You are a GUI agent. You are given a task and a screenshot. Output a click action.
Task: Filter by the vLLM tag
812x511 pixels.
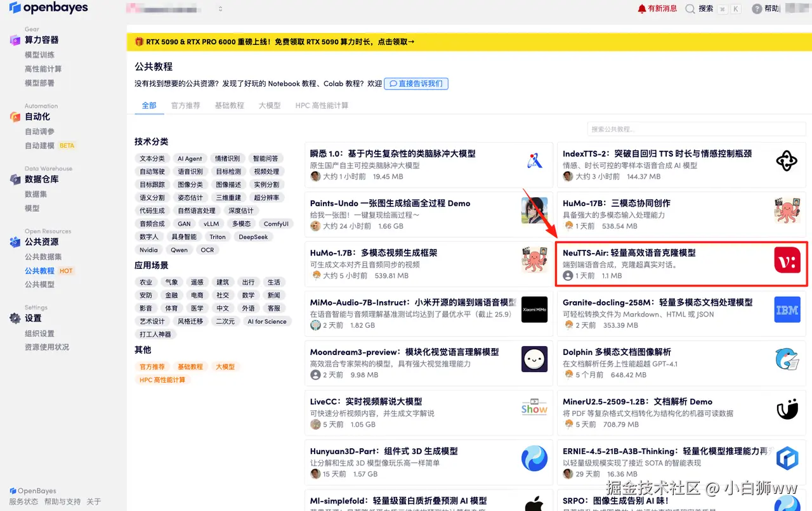[211, 224]
